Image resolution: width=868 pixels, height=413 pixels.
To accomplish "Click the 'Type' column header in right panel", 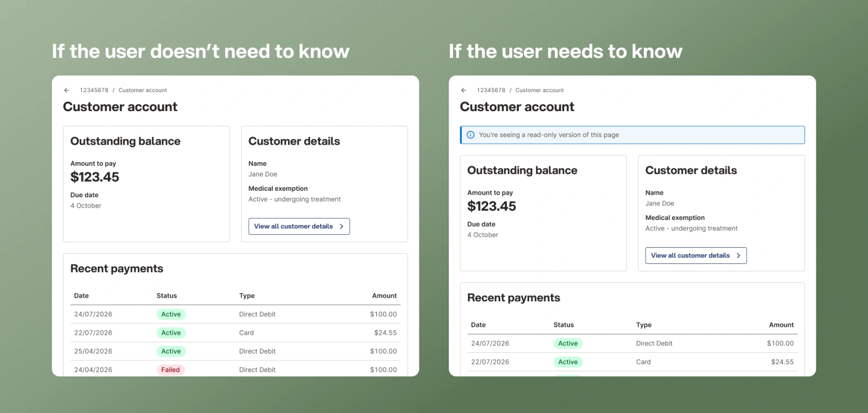I will click(644, 325).
